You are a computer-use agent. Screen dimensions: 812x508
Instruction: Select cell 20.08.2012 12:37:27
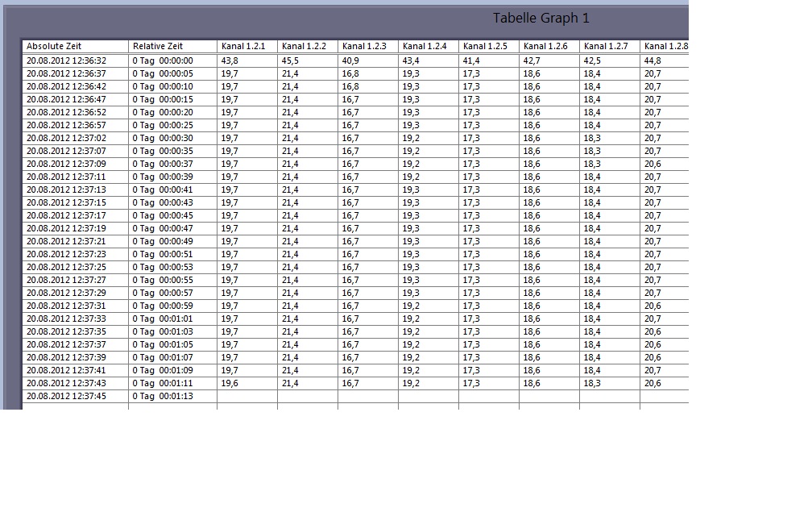point(76,280)
